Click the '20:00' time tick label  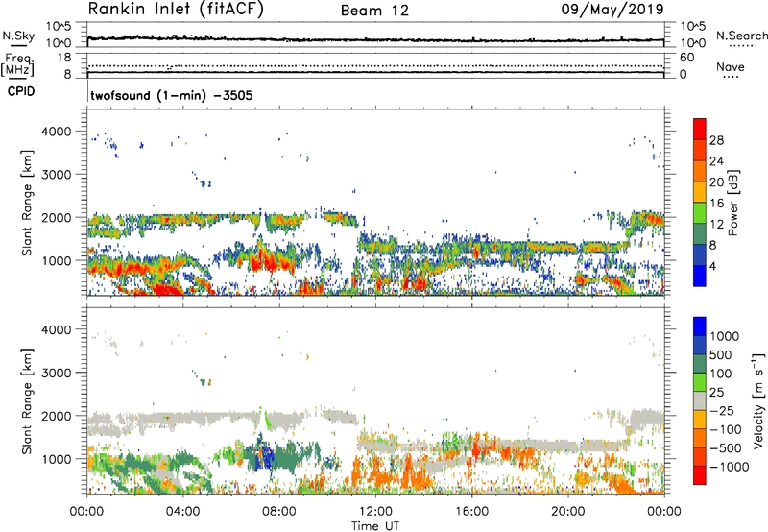(x=567, y=512)
